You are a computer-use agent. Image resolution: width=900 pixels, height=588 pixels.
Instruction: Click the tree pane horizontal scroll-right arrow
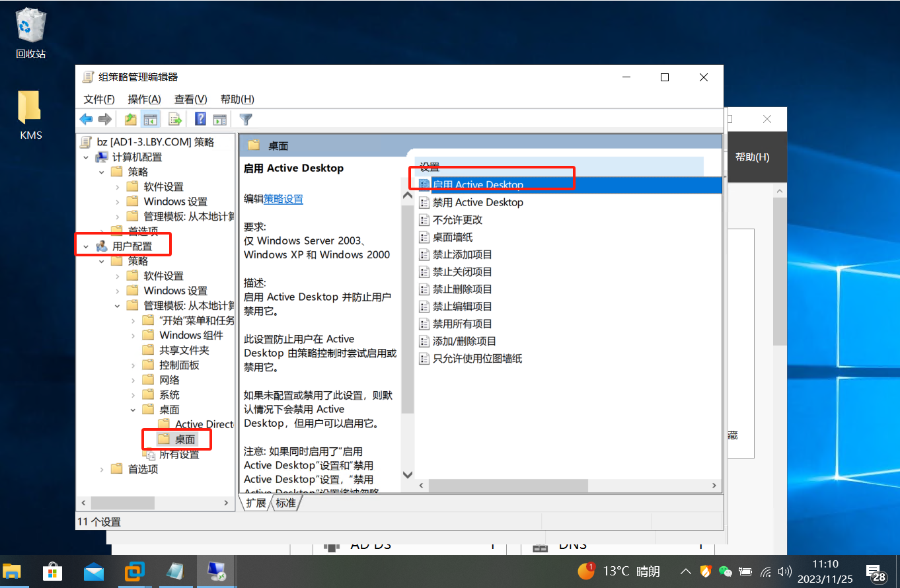(x=227, y=503)
